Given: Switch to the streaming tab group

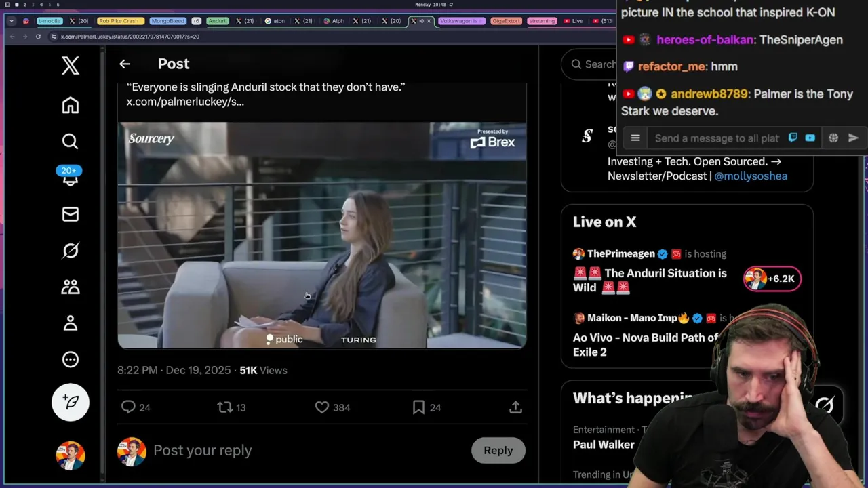Looking at the screenshot, I should 542,21.
